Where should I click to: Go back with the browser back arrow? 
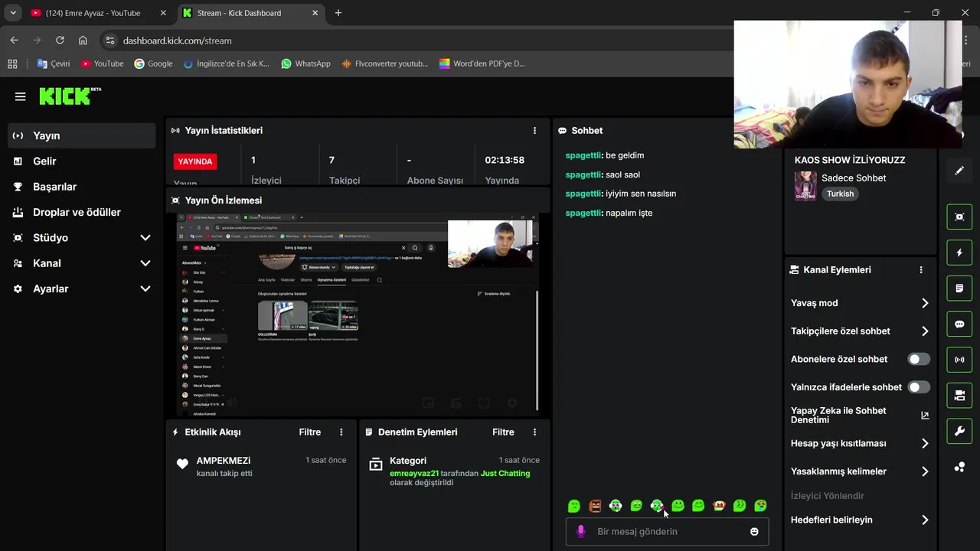click(14, 41)
